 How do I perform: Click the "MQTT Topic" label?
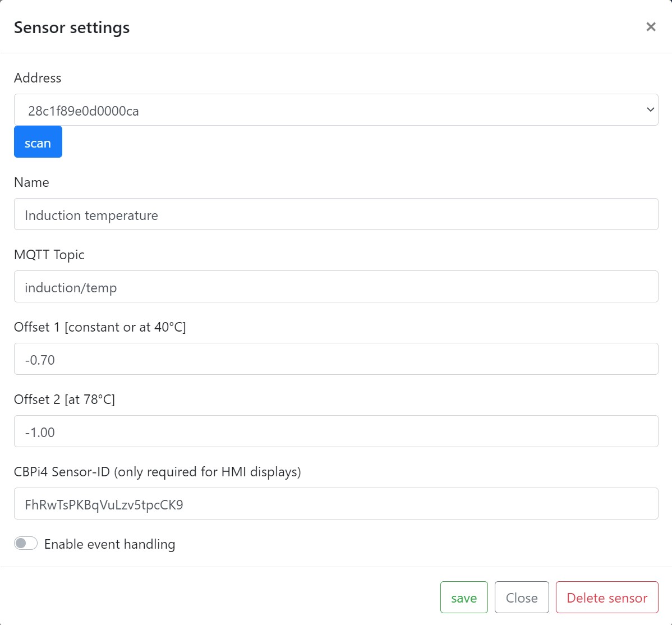tap(49, 255)
